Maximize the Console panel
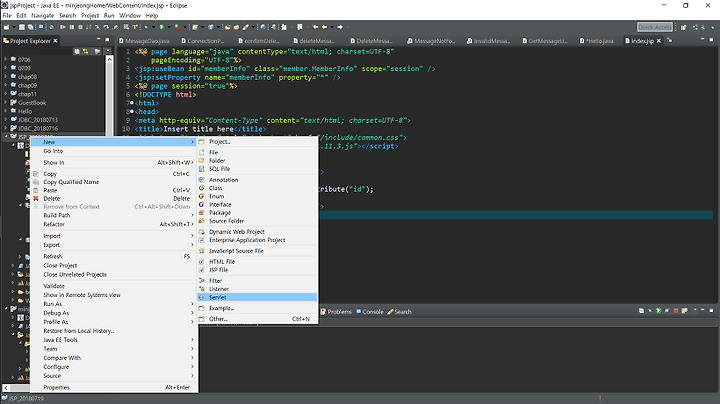Viewport: 720px width, 404px height. (711, 311)
